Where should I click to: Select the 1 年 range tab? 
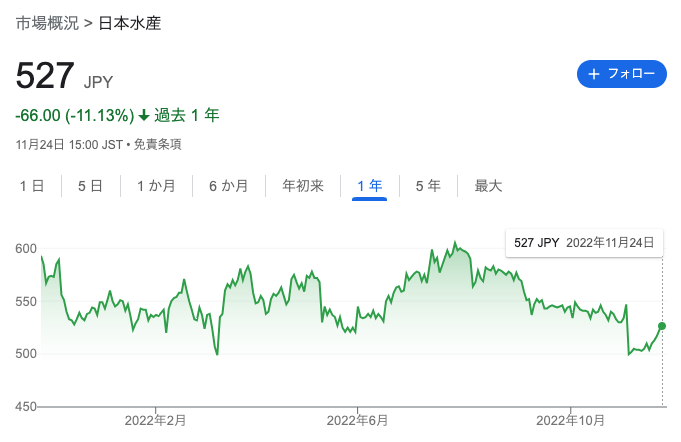click(x=370, y=186)
